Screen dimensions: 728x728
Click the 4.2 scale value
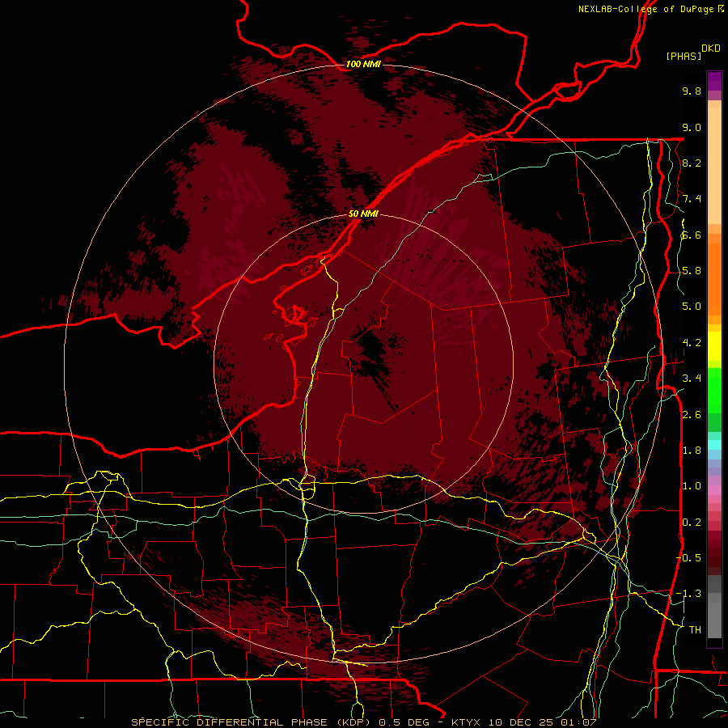692,343
